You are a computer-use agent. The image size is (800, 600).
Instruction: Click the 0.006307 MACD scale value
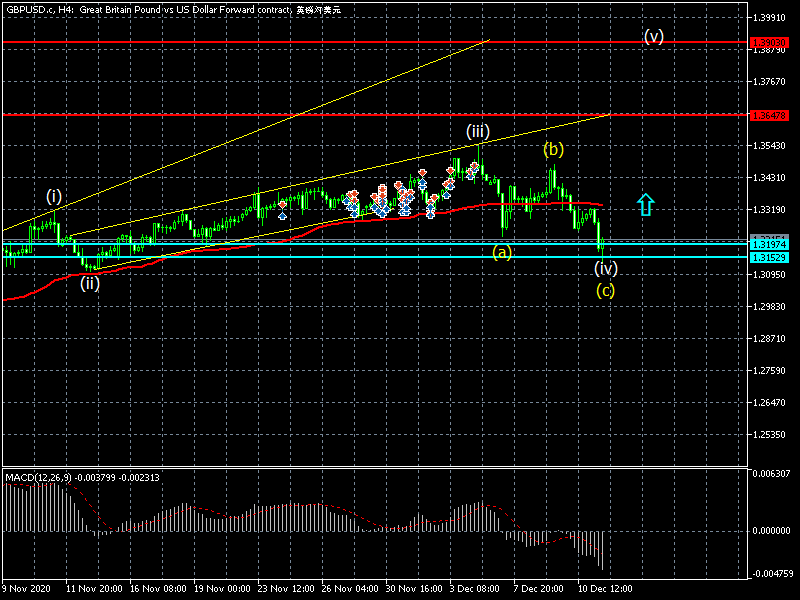point(771,473)
